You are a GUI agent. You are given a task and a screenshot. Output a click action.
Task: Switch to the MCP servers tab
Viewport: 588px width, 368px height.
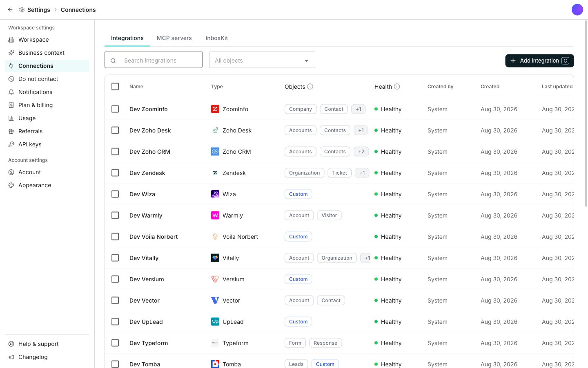[174, 38]
